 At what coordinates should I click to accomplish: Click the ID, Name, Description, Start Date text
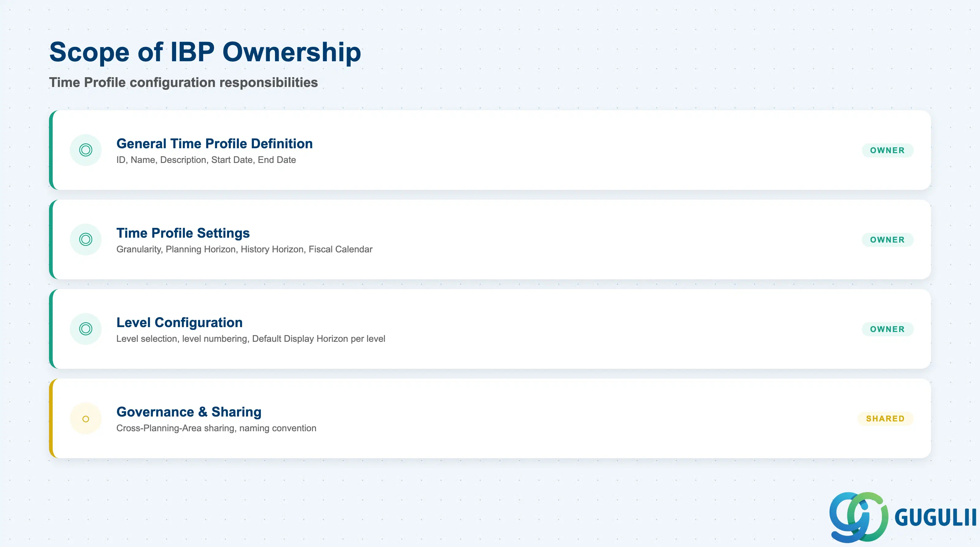click(206, 160)
